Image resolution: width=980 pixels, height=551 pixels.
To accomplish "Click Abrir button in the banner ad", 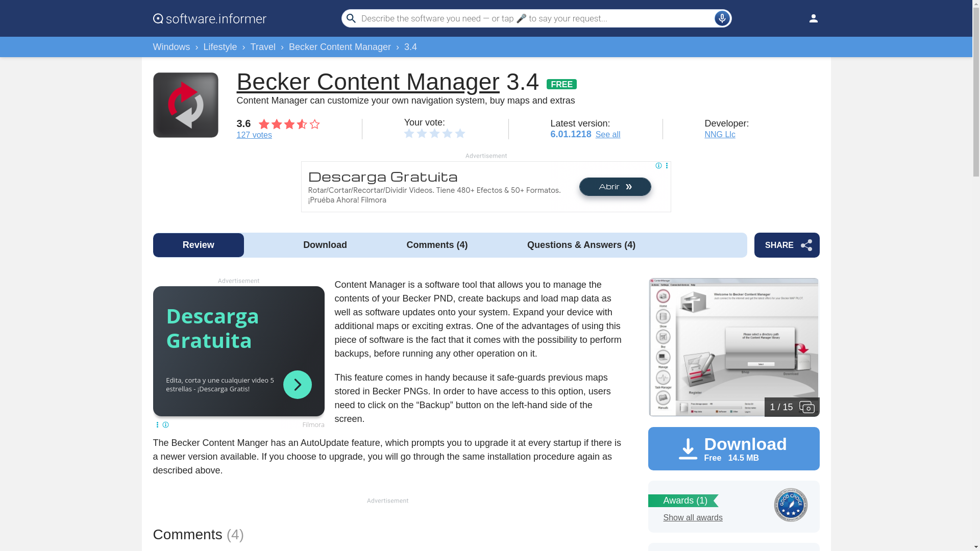I will tap(615, 187).
